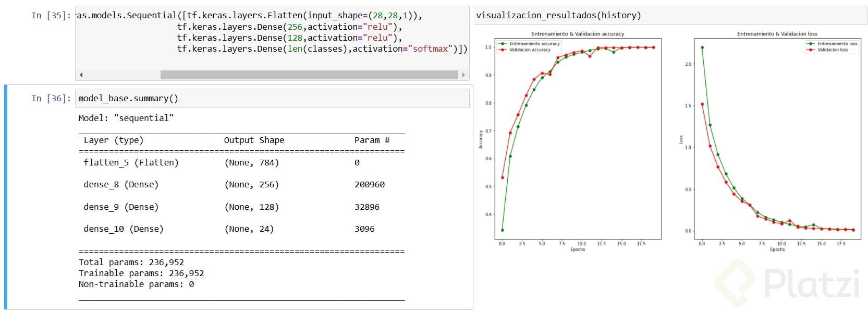Click the Dense(256, activation="relu") code line

289,27
